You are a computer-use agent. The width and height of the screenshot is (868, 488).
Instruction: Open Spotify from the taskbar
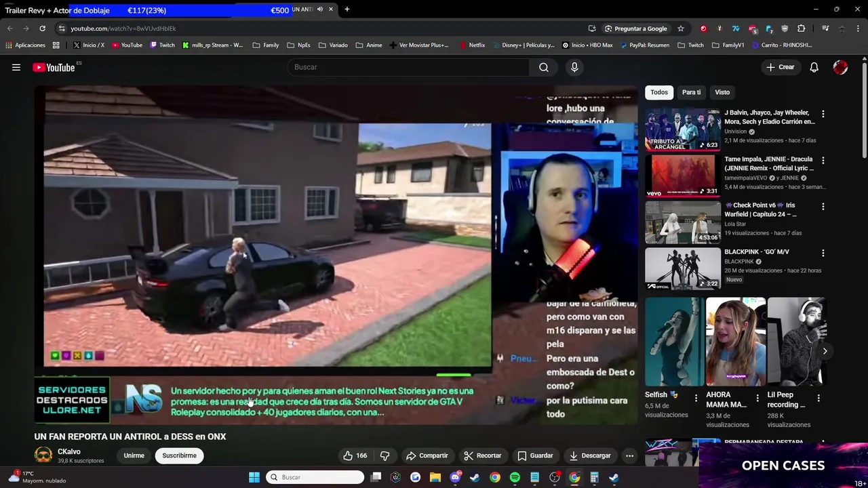[x=515, y=477]
